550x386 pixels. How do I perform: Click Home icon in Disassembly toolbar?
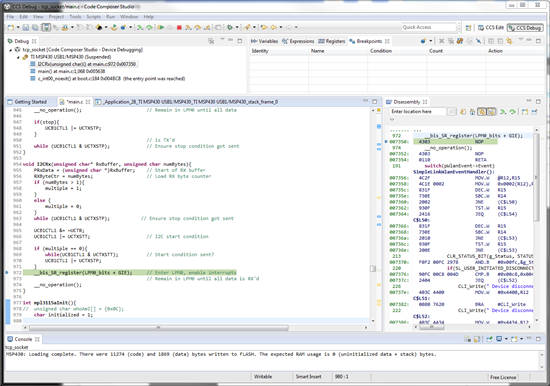tap(472, 112)
